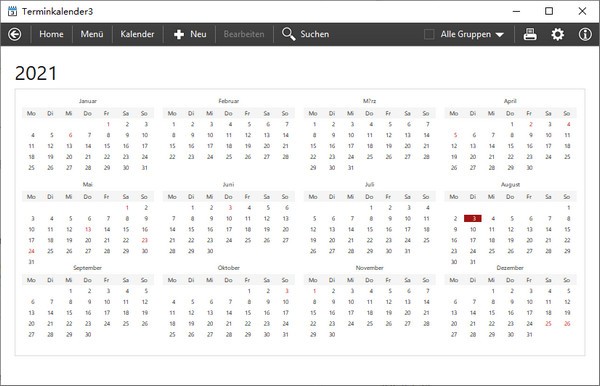Select May 13 red date
This screenshot has height=386, width=600.
88,230
